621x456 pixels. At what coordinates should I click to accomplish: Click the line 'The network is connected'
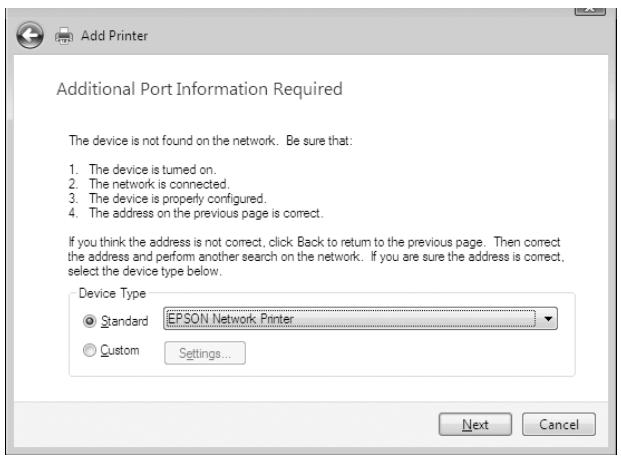click(159, 184)
